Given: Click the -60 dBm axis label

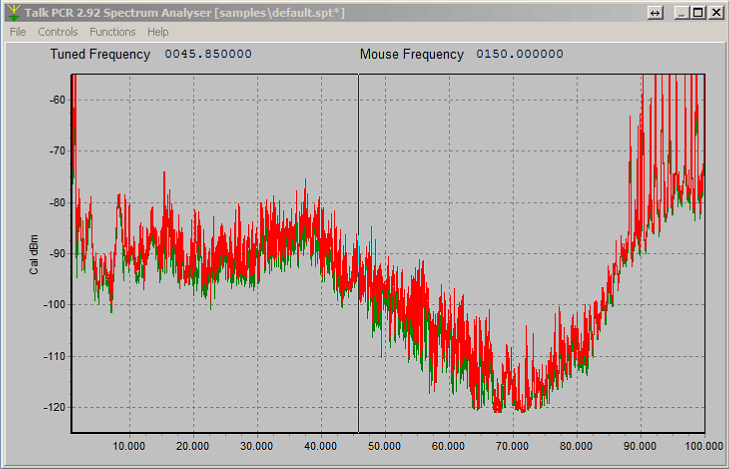Looking at the screenshot, I should click(x=58, y=100).
